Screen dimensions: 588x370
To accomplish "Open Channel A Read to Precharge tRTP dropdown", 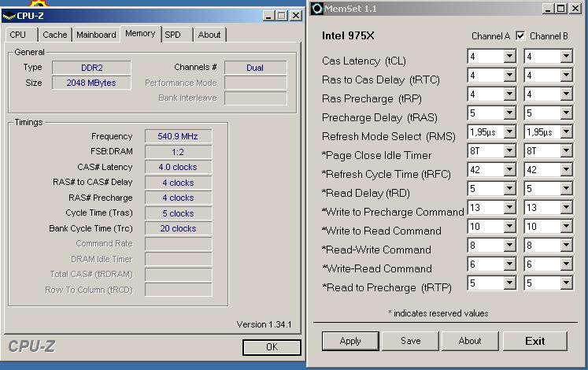I will pyautogui.click(x=509, y=283).
